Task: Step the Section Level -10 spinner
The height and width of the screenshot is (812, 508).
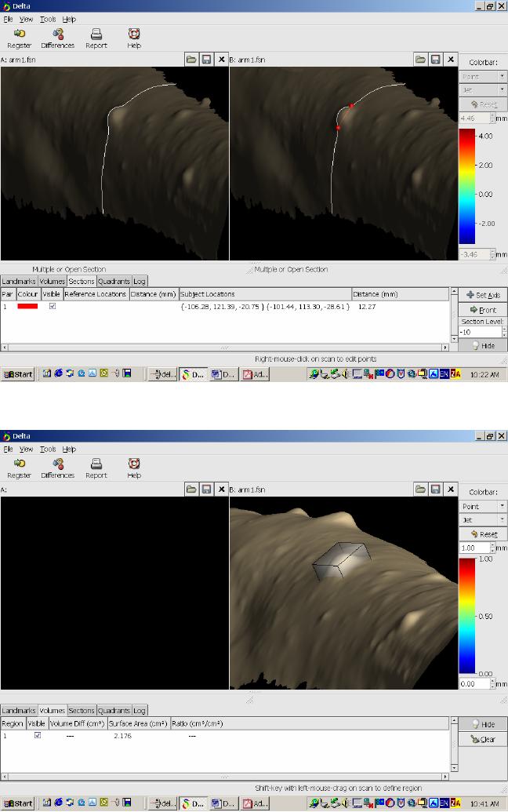Action: (x=504, y=332)
